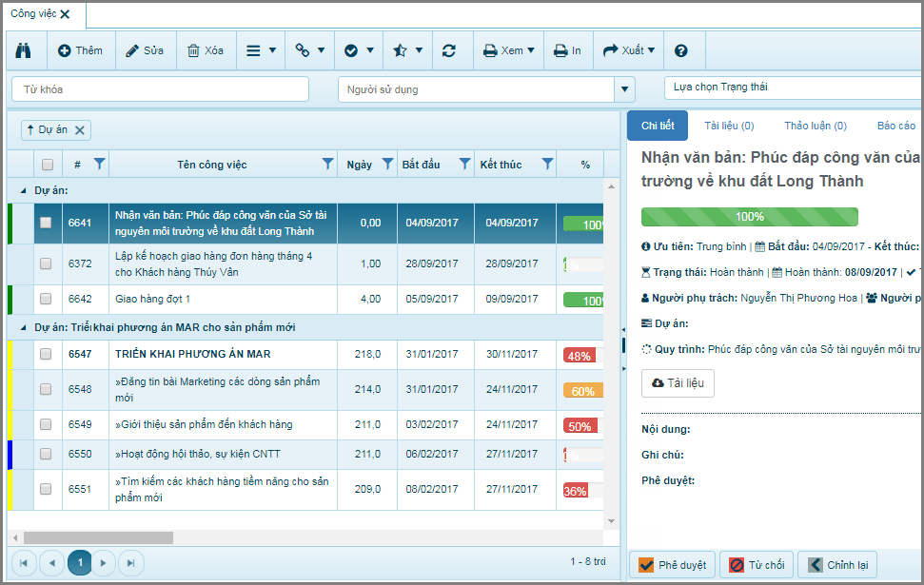Open the help question mark icon
The width and height of the screenshot is (924, 585).
(681, 50)
